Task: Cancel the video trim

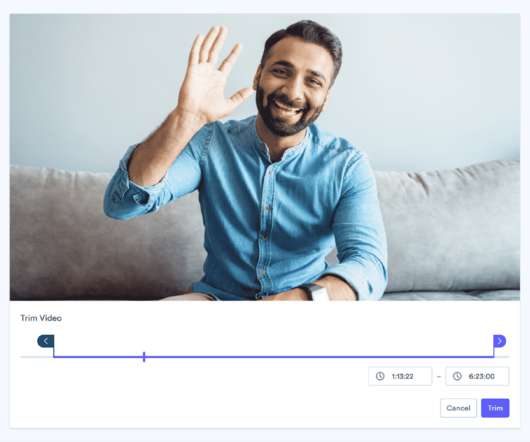Action: 458,408
